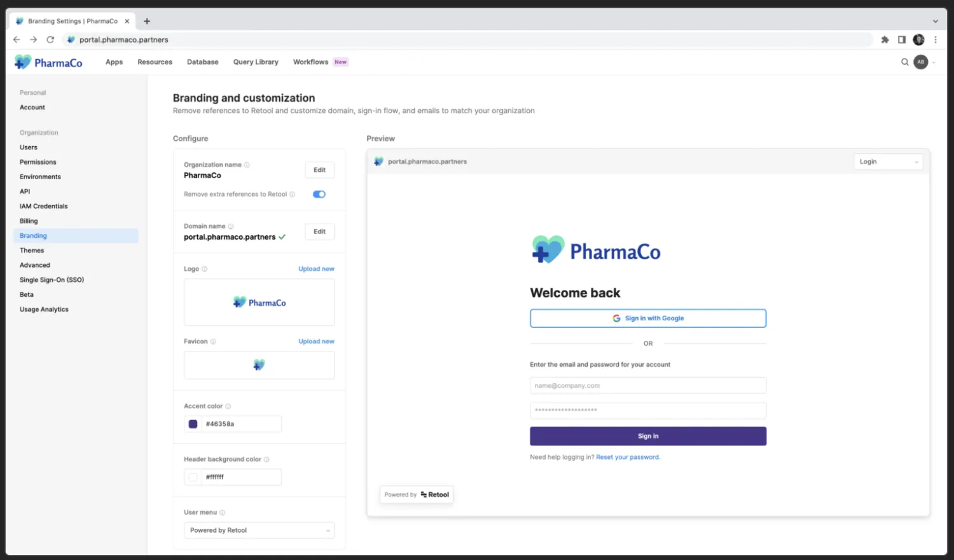Viewport: 954px width, 560px height.
Task: Open Environments in the sidebar
Action: [40, 177]
